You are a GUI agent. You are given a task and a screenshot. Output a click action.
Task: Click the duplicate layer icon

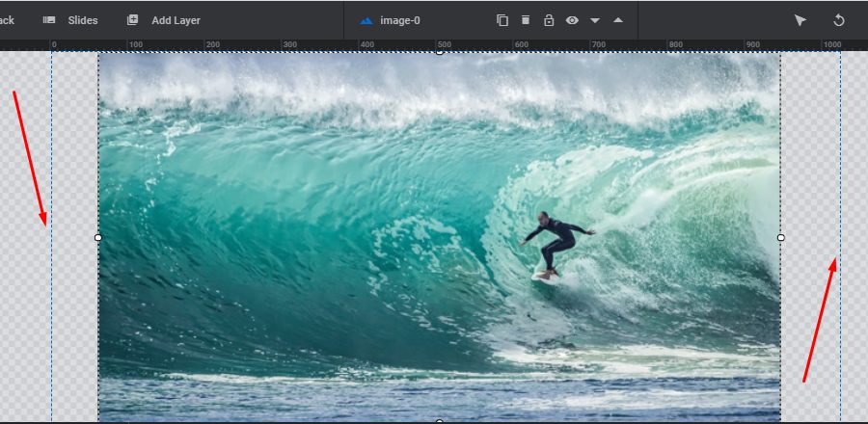[502, 20]
